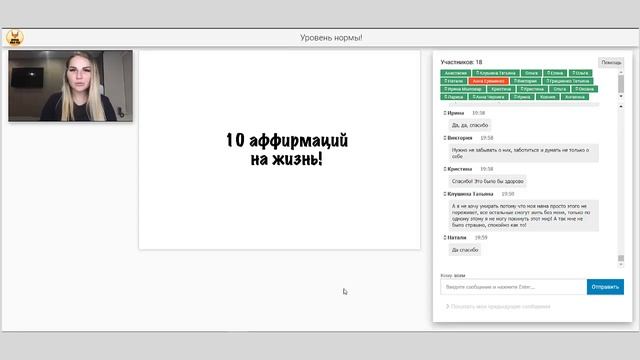Click the chat scrollbar thumb
This screenshot has height=360, width=640.
pyautogui.click(x=621, y=258)
